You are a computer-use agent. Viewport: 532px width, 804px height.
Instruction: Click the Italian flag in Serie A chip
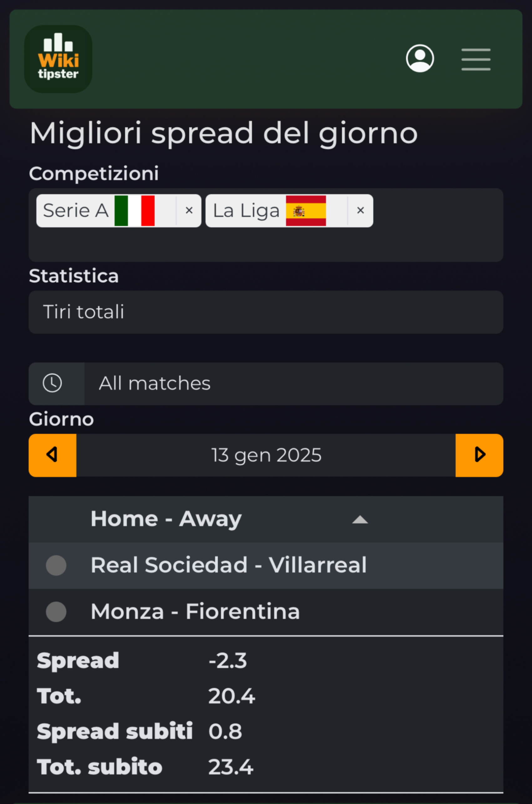tap(135, 211)
